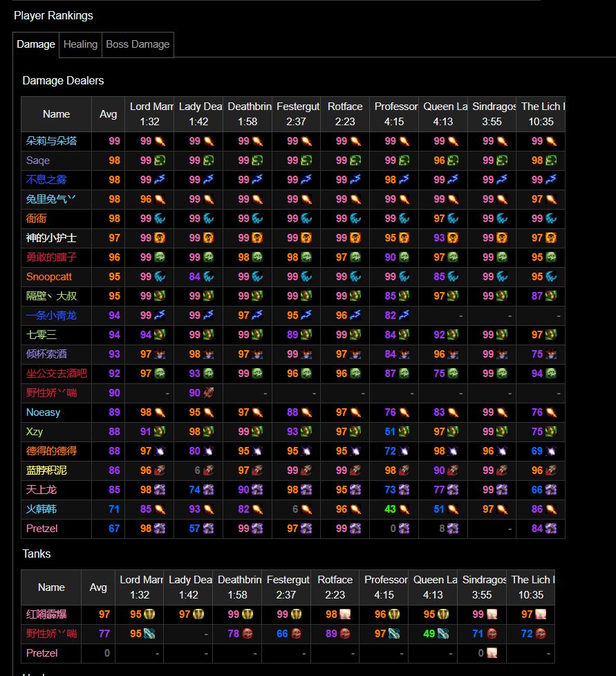Click spec icon in 红翼霹爆's Sindragosa cell
The width and height of the screenshot is (616, 676).
point(492,614)
